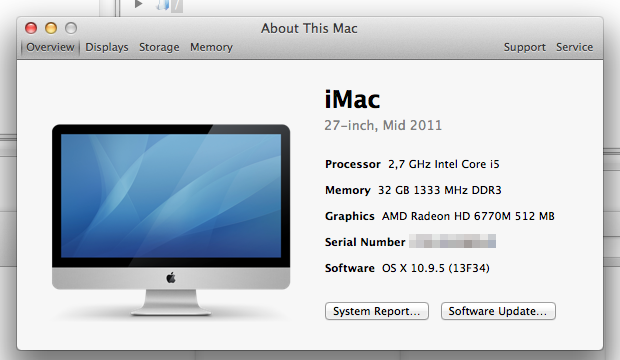Click the 'OS X 10.9.5 (13F34)' version text
The image size is (620, 360).
pos(436,268)
